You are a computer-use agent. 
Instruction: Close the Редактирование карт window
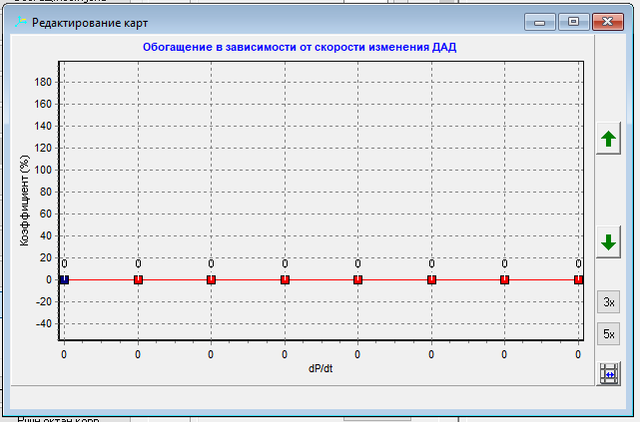click(x=608, y=22)
